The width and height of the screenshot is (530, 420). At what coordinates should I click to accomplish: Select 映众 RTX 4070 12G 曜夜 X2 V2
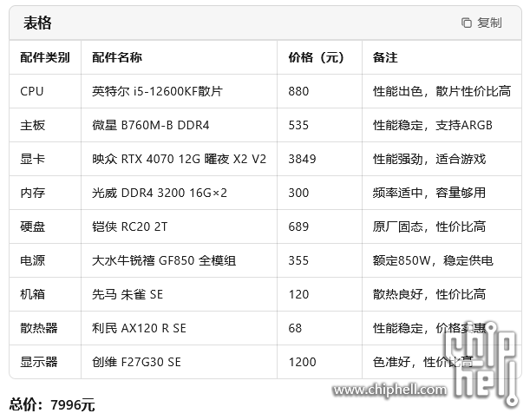pyautogui.click(x=180, y=159)
